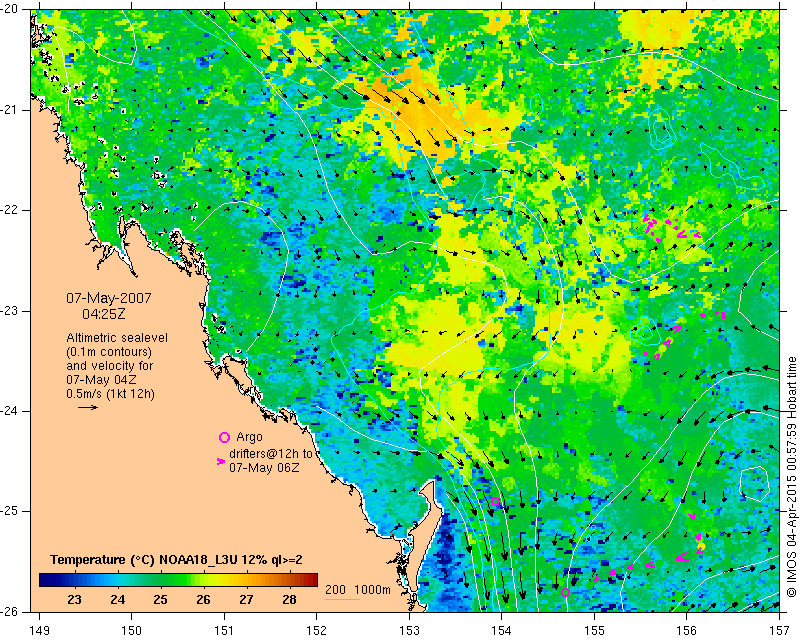Click the '07-May 06Z' drifter legend text

(x=264, y=467)
